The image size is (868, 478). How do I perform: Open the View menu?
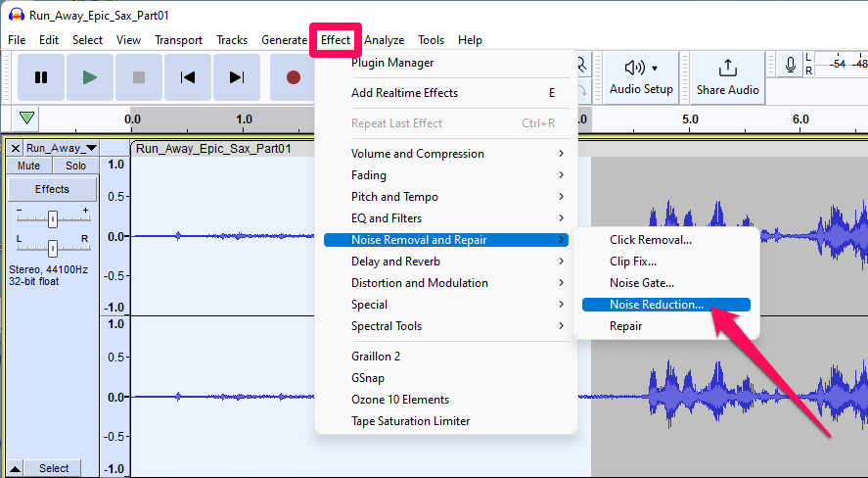tap(128, 40)
